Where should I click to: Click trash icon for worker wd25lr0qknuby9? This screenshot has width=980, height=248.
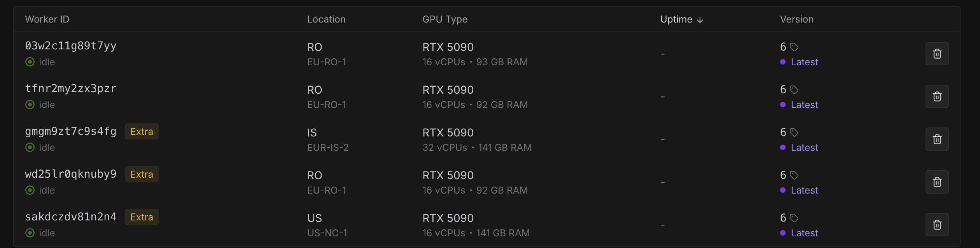(937, 182)
